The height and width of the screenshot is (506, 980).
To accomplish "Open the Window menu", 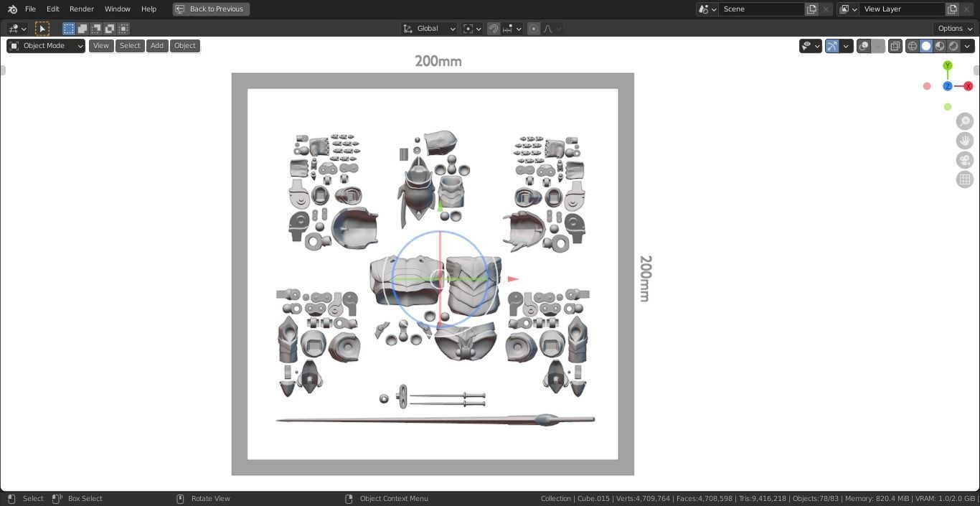I will 117,9.
